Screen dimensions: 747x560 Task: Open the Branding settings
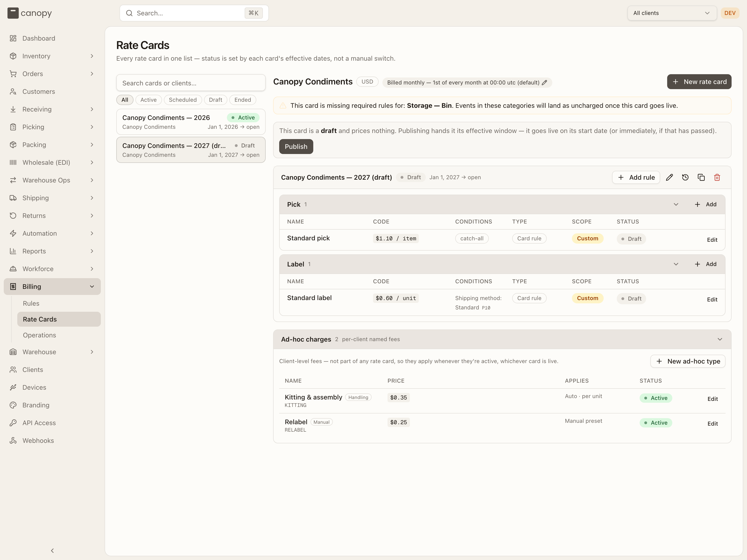[x=52, y=405]
